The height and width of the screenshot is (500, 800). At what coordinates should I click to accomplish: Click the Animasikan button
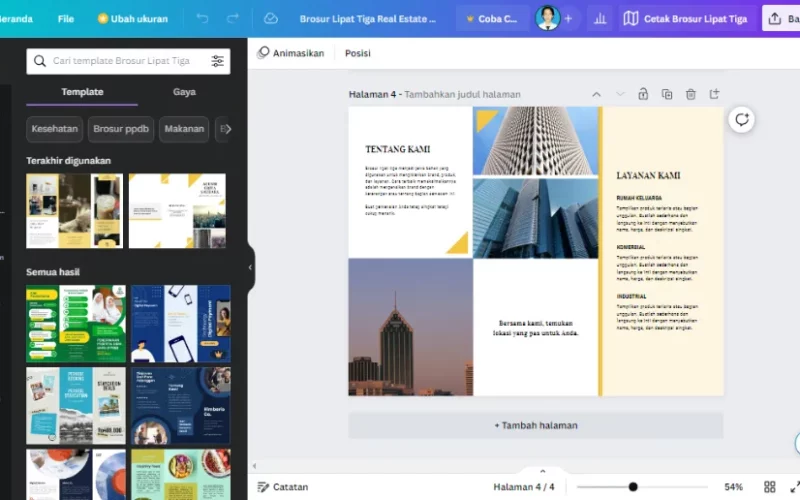pos(291,53)
